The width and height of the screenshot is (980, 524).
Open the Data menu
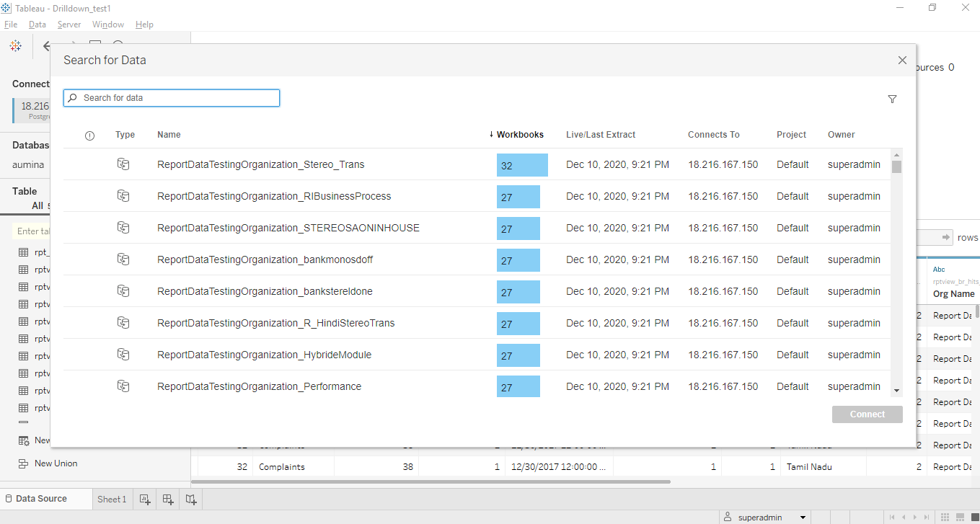click(37, 25)
